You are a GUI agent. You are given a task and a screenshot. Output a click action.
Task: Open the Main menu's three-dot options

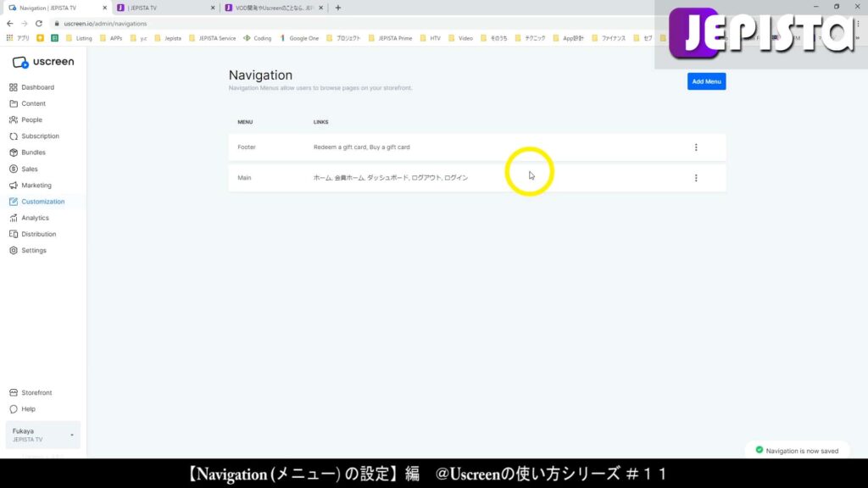point(696,177)
